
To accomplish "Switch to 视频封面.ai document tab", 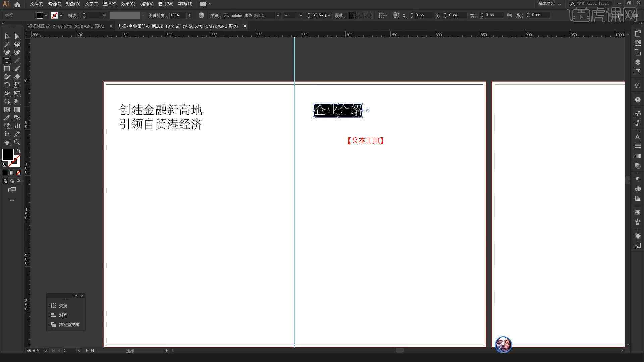I will tap(66, 26).
